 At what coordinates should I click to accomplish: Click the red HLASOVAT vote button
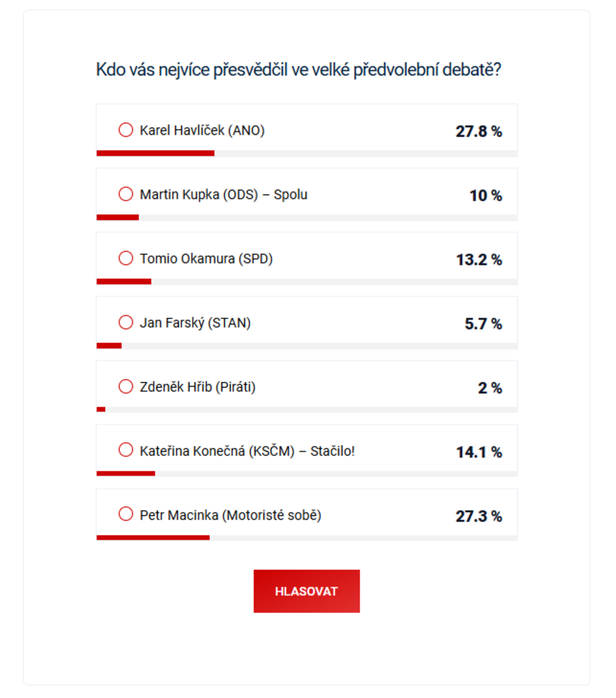point(306,591)
